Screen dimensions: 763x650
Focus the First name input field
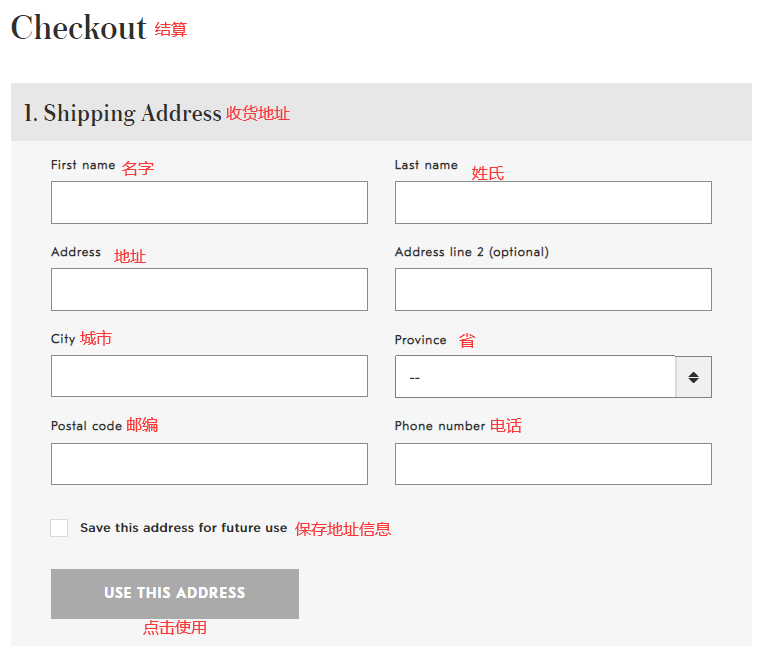(209, 202)
